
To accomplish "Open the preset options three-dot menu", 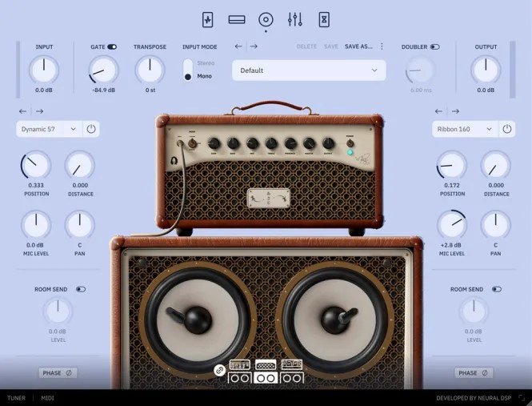I will 382,46.
